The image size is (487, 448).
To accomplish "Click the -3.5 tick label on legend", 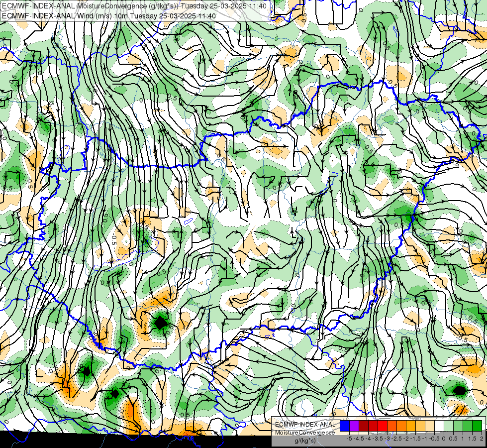I will pyautogui.click(x=378, y=439).
